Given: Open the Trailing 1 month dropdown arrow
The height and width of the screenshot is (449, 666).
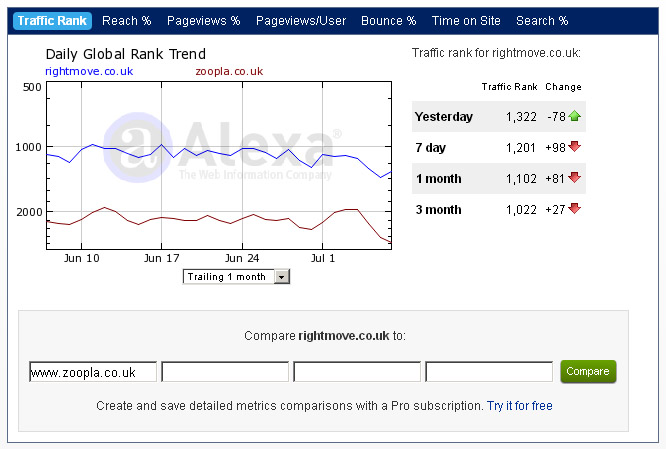Looking at the screenshot, I should (x=282, y=277).
